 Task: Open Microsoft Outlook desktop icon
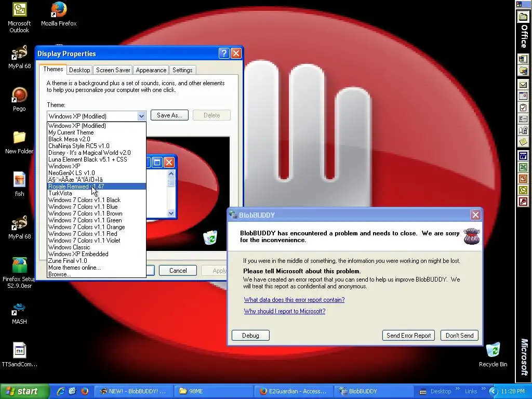[19, 17]
